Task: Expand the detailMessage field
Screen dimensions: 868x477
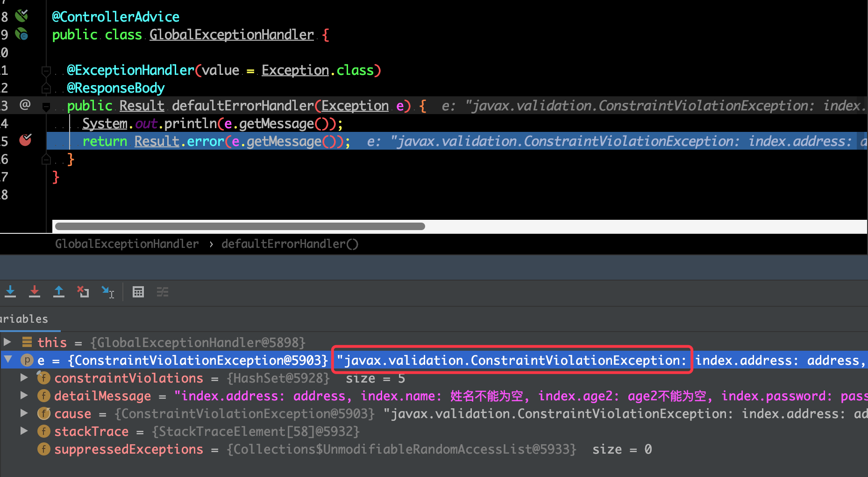Action: pos(24,395)
